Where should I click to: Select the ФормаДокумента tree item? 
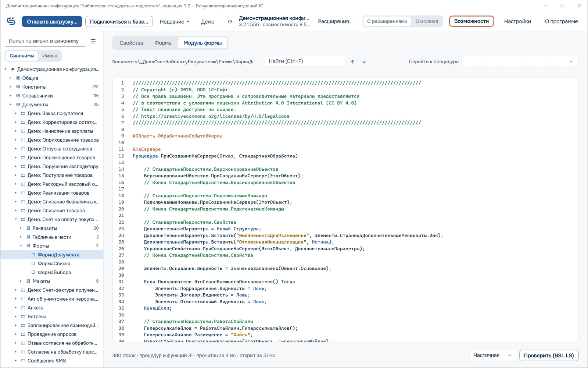tap(52, 255)
